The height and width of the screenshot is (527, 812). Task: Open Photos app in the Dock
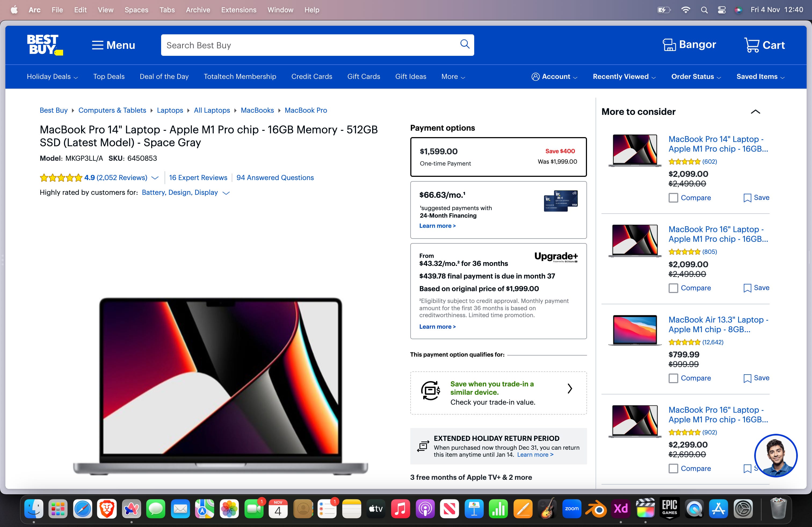[x=229, y=509]
